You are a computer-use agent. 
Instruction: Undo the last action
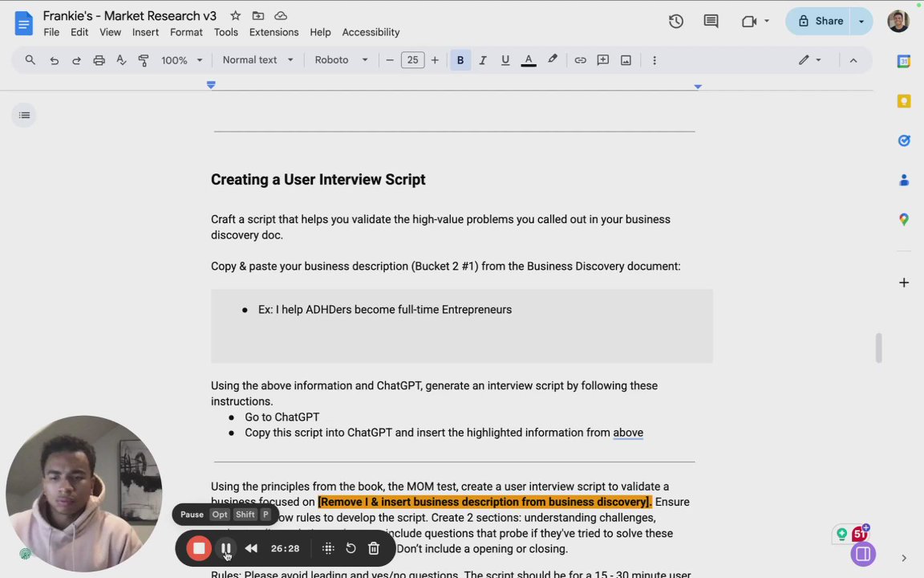click(x=55, y=60)
